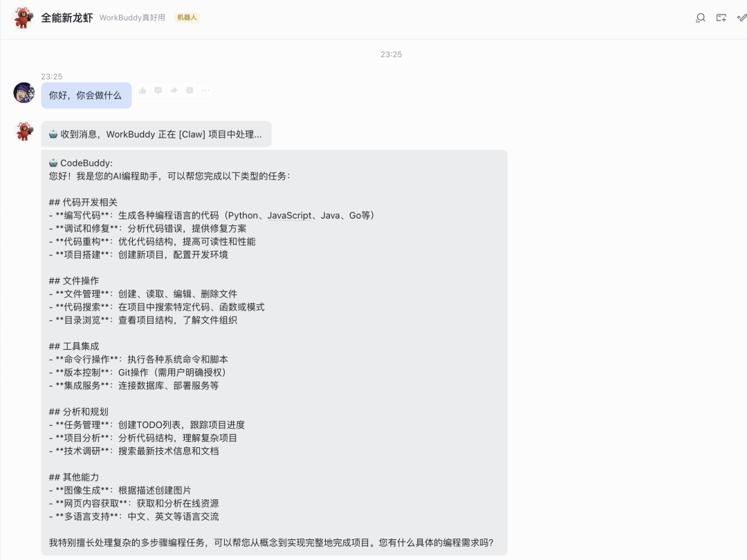Select the long CodeBuddy capabilities message
This screenshot has width=747, height=560.
pos(277,346)
